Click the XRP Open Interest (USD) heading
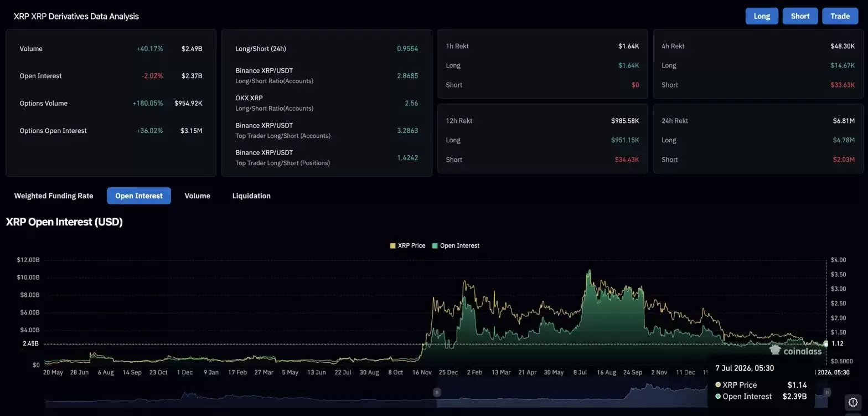The height and width of the screenshot is (416, 868). [x=64, y=222]
